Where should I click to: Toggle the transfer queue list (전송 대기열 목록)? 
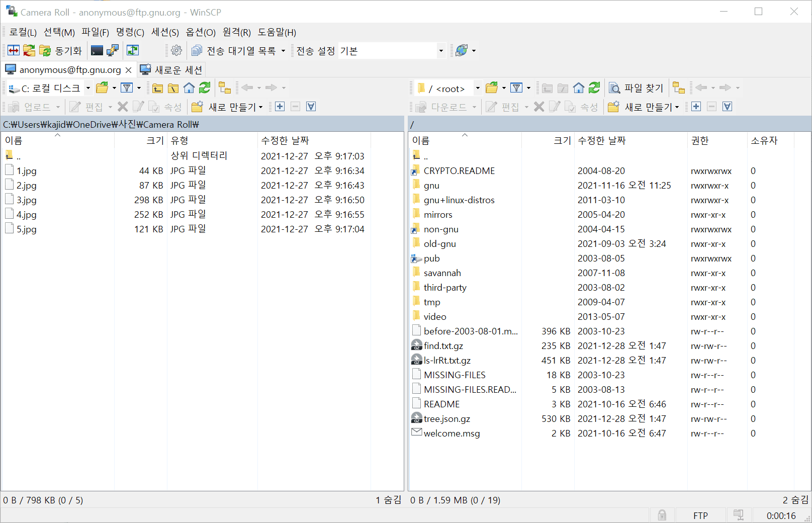click(238, 50)
